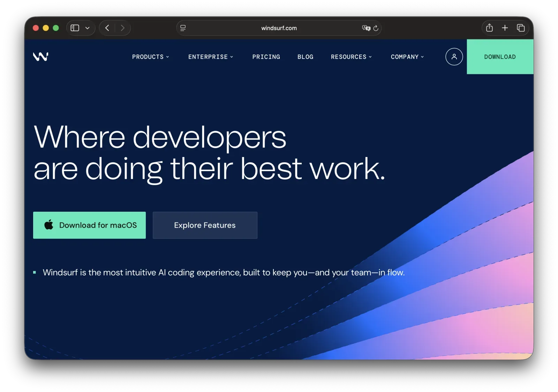Click the Windsurf logo in the navbar

pos(40,56)
